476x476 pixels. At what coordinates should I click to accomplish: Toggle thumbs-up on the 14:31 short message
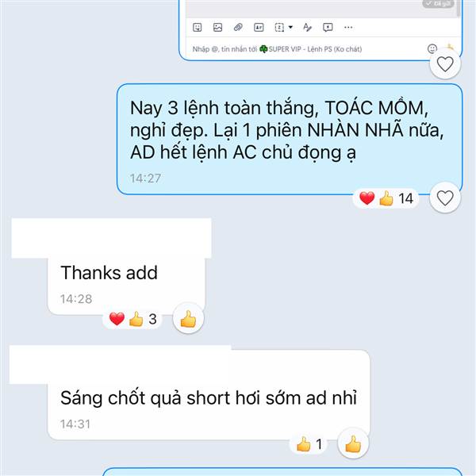click(353, 443)
